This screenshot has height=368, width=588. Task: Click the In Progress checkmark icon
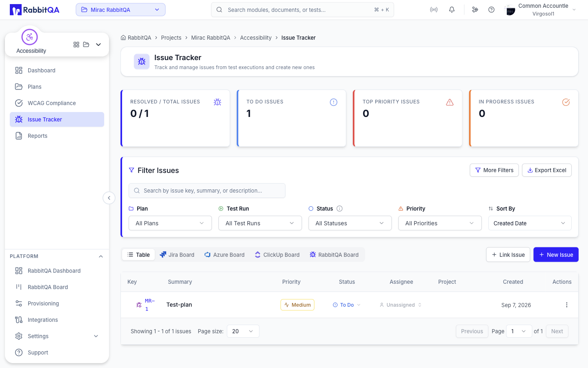[x=566, y=102]
